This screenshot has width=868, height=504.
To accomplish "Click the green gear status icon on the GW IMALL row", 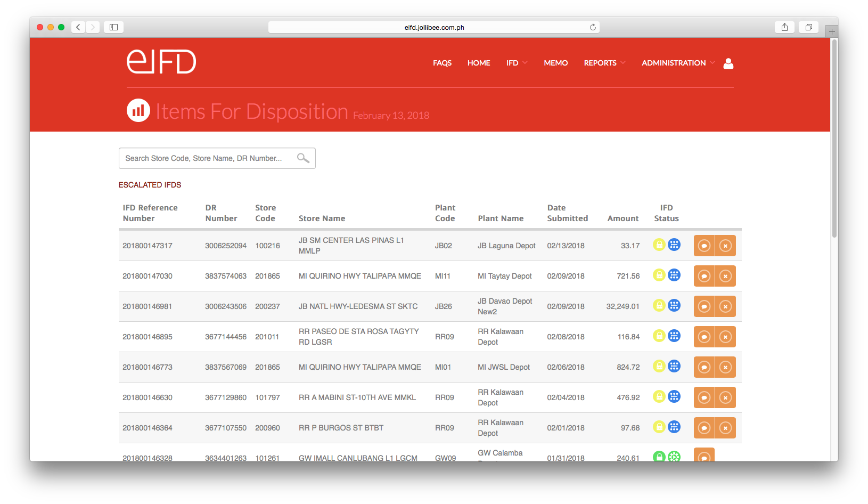I will [x=674, y=457].
